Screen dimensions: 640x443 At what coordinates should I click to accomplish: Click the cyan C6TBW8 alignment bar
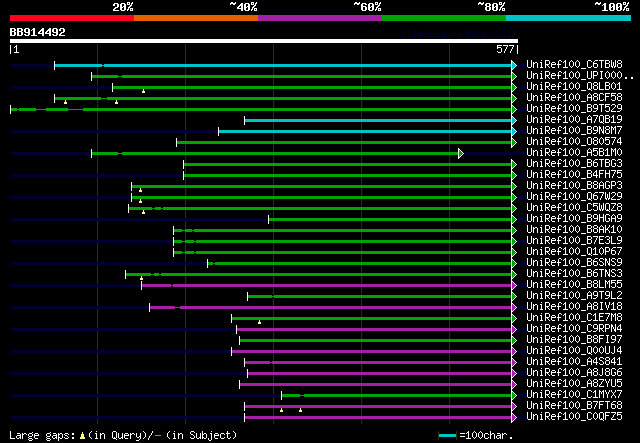point(283,65)
